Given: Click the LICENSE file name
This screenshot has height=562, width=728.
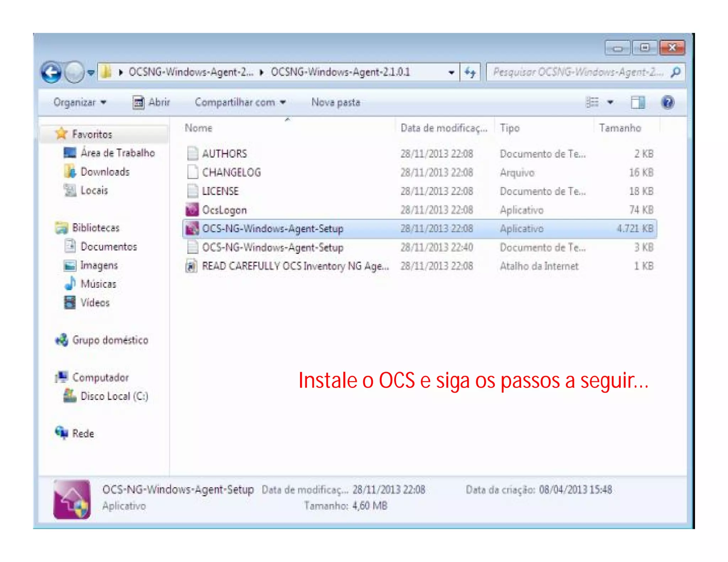Looking at the screenshot, I should coord(220,191).
